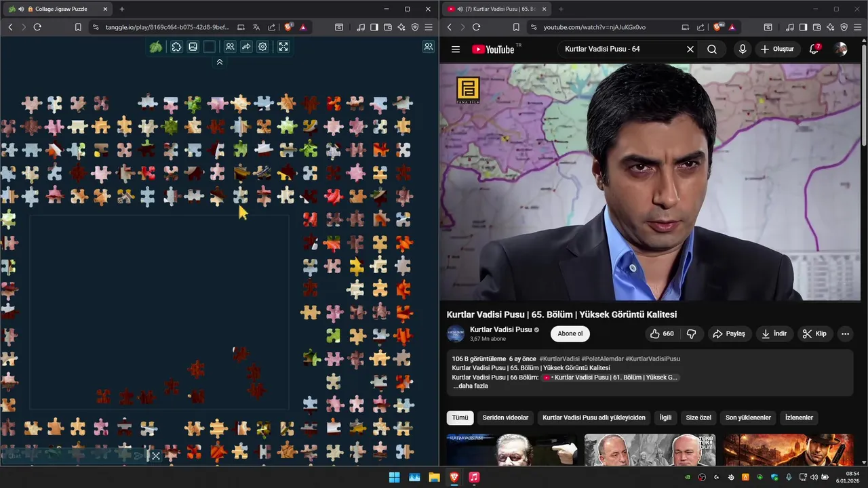This screenshot has width=868, height=488.
Task: Open Brave Rewards triangle in Tanggle window
Action: tap(303, 27)
